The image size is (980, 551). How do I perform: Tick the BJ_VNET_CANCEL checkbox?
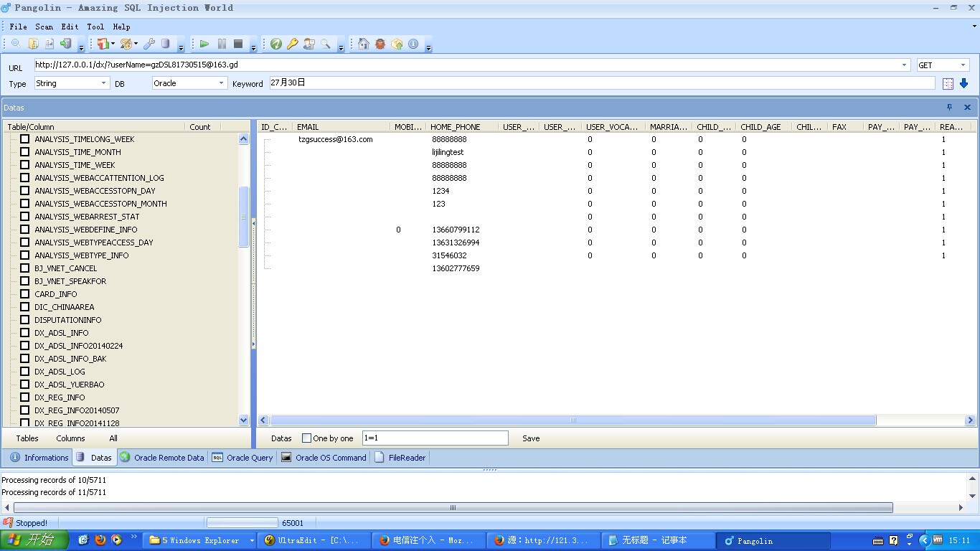24,268
